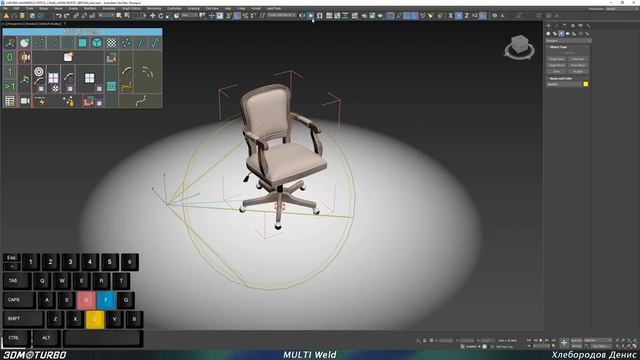Viewport: 640px width, 360px height.
Task: Toggle Auto Key animation mode
Action: pyautogui.click(x=576, y=340)
